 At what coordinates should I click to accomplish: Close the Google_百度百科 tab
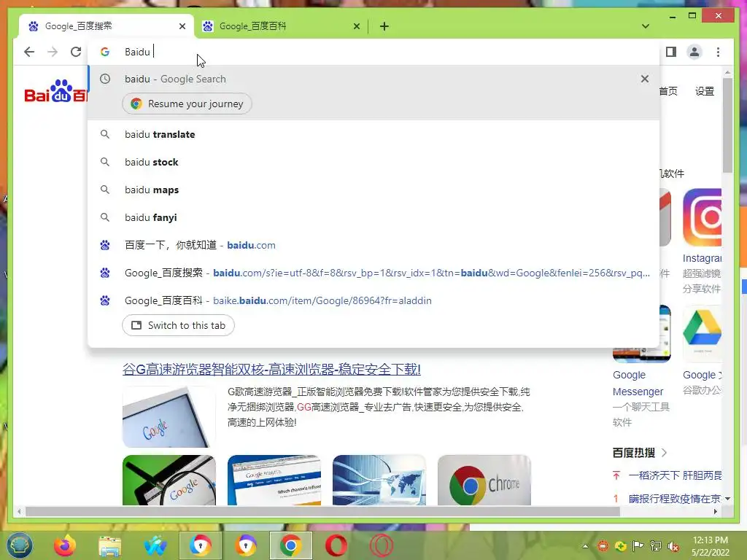(356, 26)
